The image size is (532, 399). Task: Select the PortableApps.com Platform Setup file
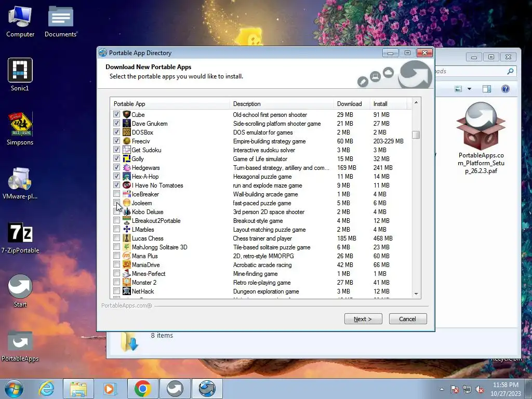[481, 137]
